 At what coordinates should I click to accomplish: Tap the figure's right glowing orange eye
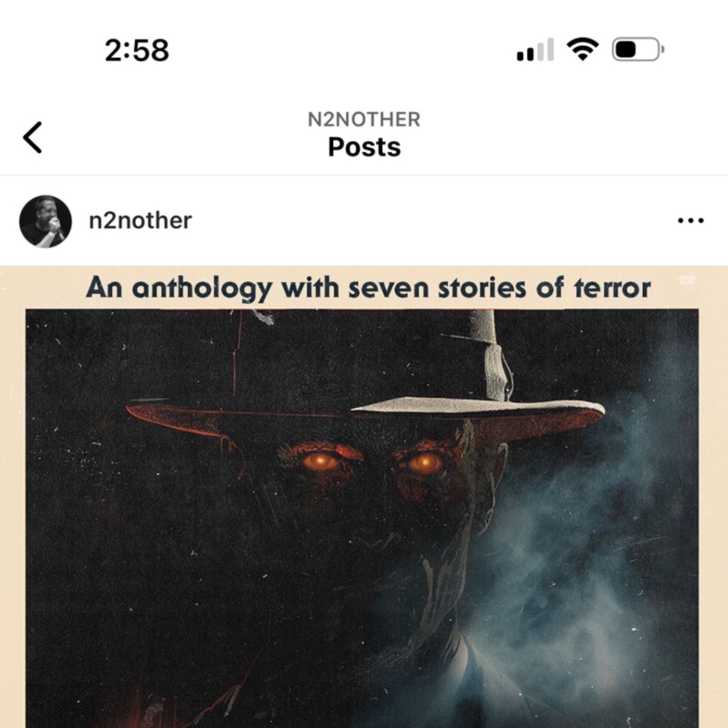(424, 462)
